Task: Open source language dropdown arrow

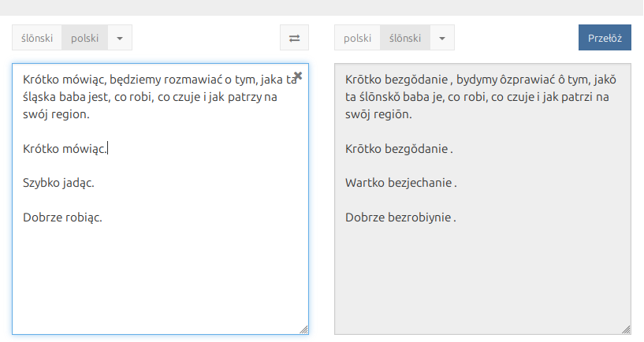Action: pos(120,38)
